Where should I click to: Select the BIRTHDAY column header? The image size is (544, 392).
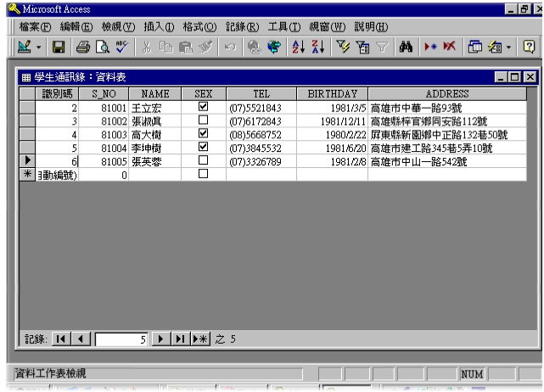(333, 93)
